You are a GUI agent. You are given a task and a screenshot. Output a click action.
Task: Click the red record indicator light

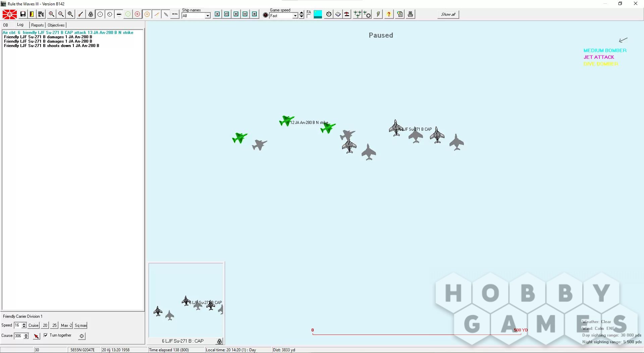(266, 15)
